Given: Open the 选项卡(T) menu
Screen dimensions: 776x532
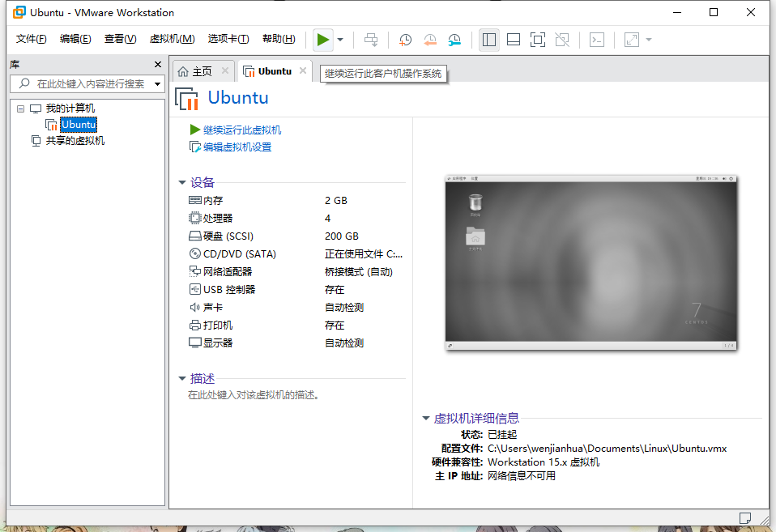Looking at the screenshot, I should 228,39.
